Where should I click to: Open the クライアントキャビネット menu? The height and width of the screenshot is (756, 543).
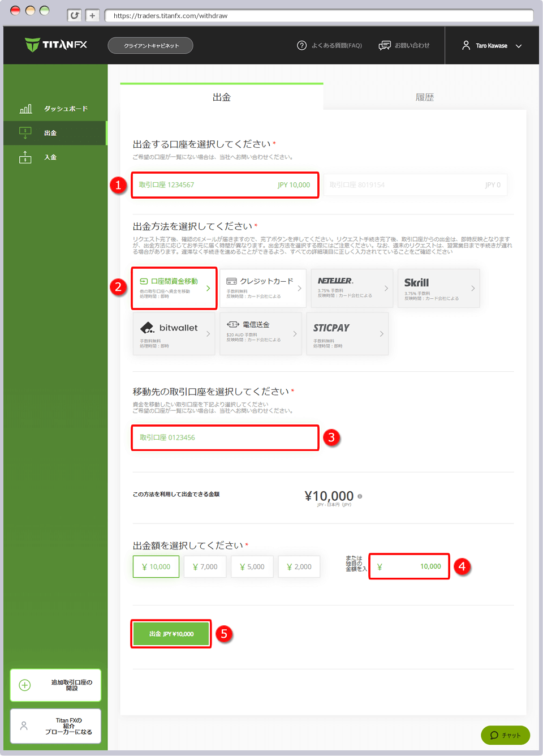click(x=150, y=45)
